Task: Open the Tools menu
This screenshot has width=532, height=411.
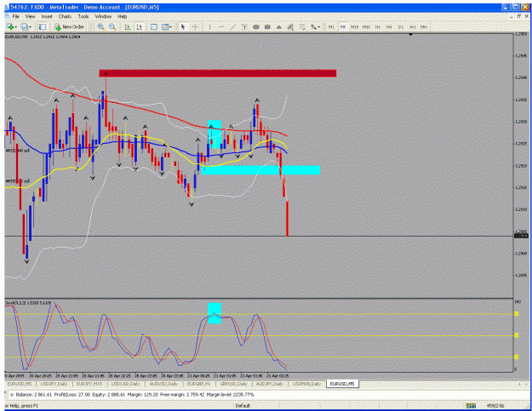Action: 83,16
